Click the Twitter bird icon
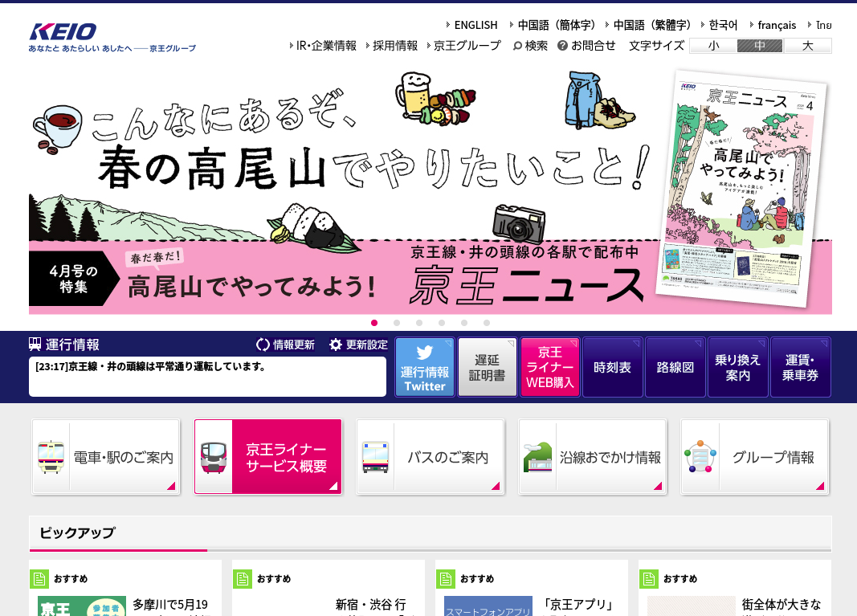The height and width of the screenshot is (616, 857). pos(425,352)
